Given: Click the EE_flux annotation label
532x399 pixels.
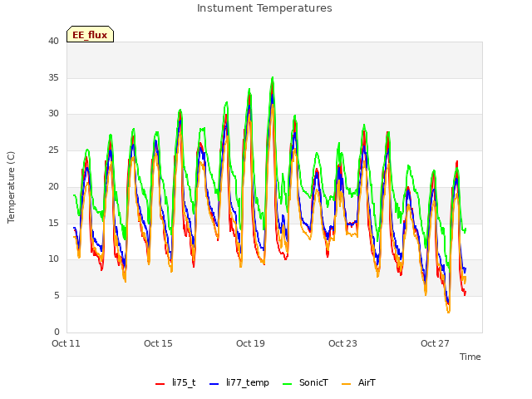Looking at the screenshot, I should tap(90, 34).
